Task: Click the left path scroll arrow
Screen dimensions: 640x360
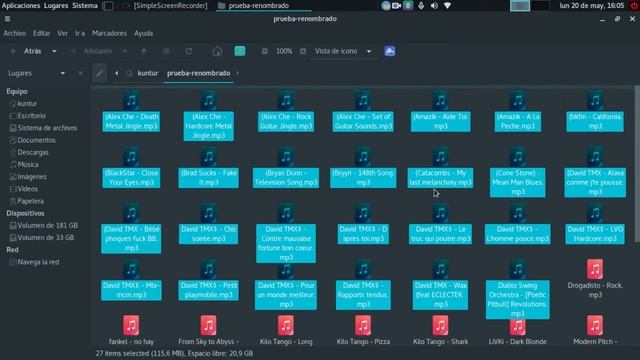Action: point(117,73)
